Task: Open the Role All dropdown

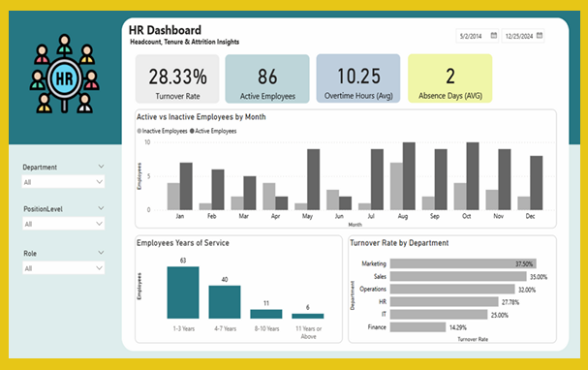Action: 63,268
